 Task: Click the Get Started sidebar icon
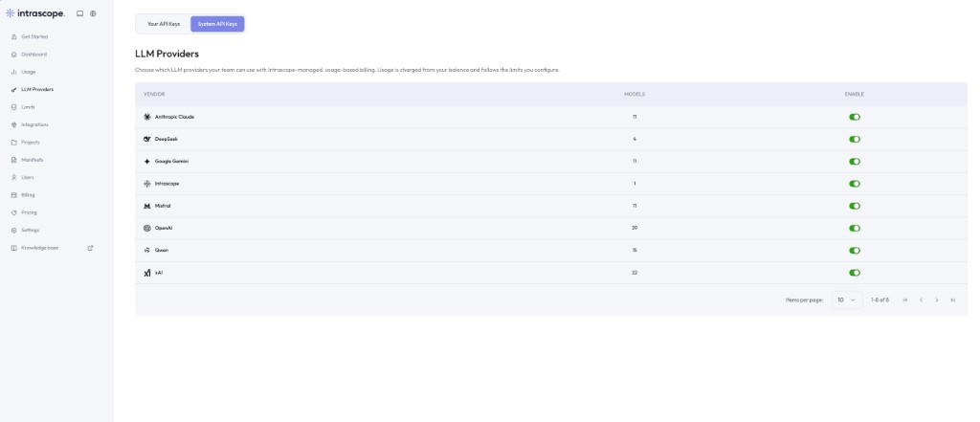pyautogui.click(x=14, y=37)
